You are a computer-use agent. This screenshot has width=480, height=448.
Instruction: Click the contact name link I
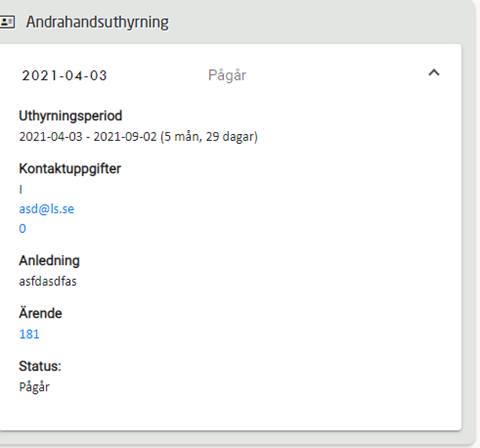pyautogui.click(x=21, y=190)
